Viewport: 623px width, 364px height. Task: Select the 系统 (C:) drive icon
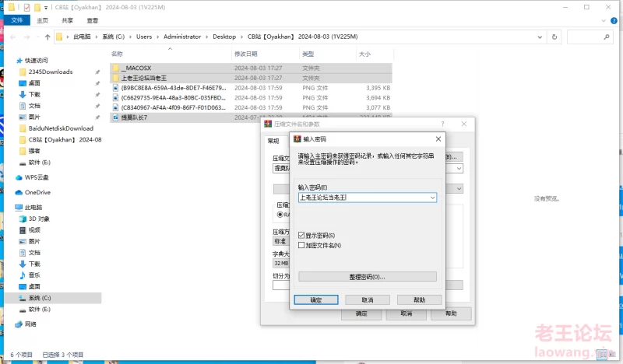[23, 298]
